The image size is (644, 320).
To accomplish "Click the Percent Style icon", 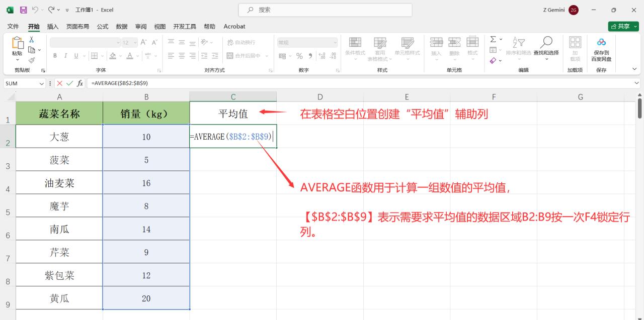I will [299, 56].
